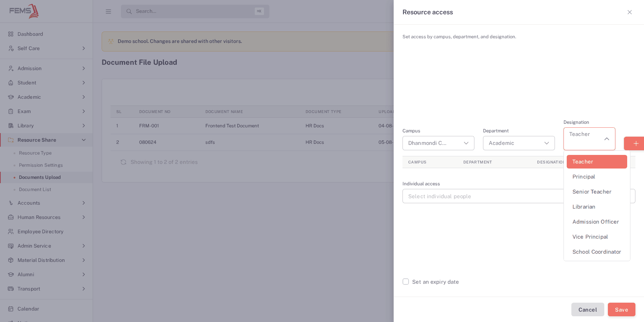Open the Campus dropdown
Image resolution: width=644 pixels, height=322 pixels.
point(438,143)
